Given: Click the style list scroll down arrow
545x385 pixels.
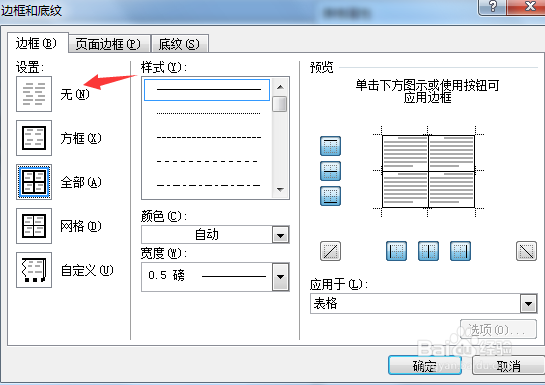Looking at the screenshot, I should click(x=280, y=190).
